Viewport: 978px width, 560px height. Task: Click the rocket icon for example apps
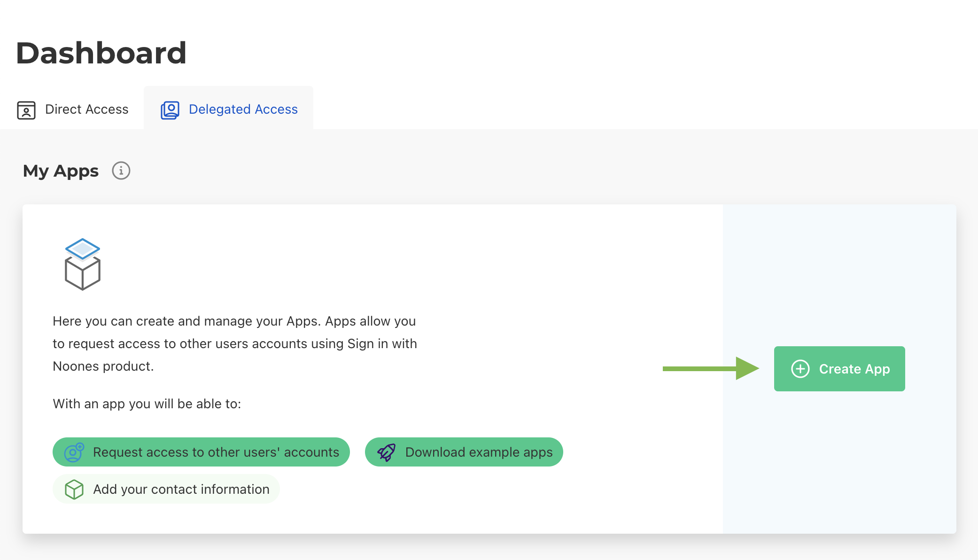point(386,452)
